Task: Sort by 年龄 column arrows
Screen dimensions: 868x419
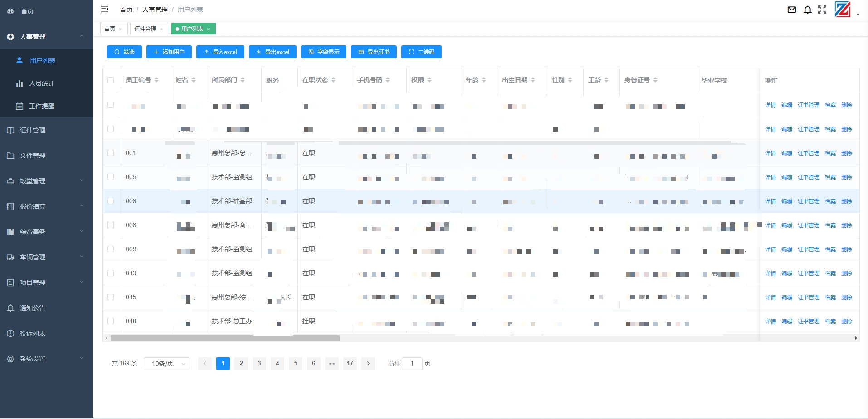Action: [x=484, y=80]
